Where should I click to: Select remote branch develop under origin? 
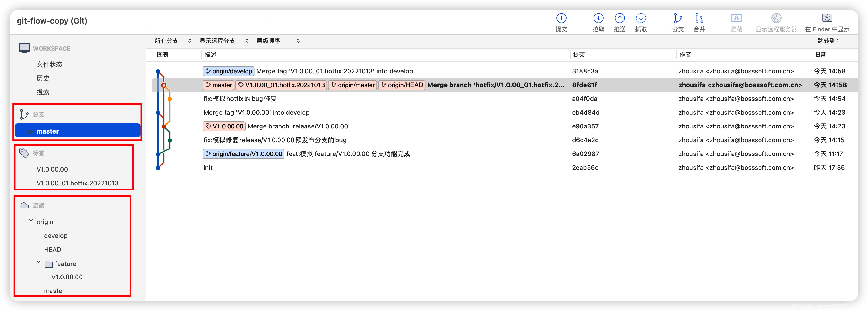pos(56,236)
